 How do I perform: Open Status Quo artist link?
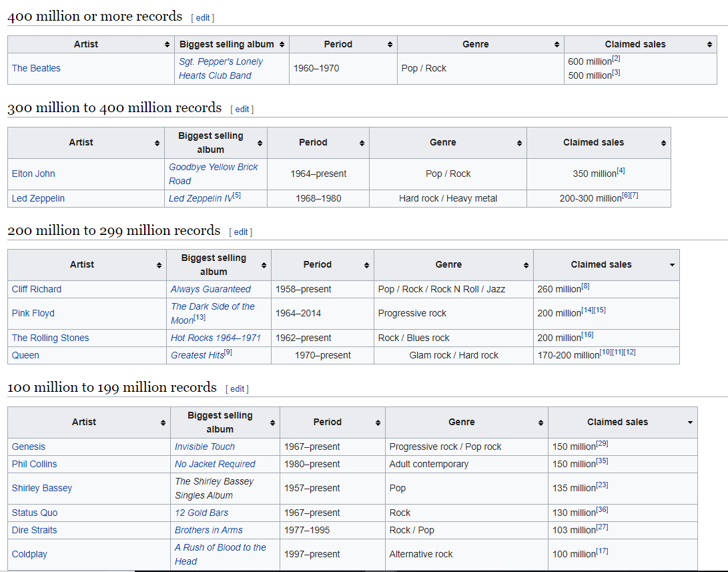34,513
